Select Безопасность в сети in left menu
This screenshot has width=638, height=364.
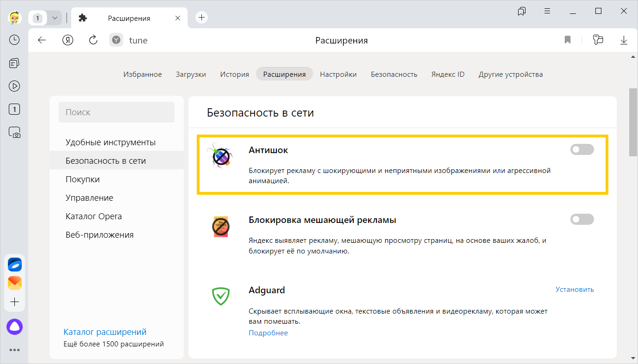point(117,160)
